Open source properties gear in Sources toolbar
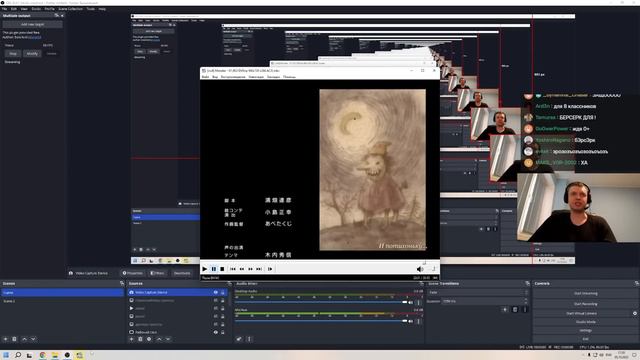The width and height of the screenshot is (640, 360). point(149,339)
